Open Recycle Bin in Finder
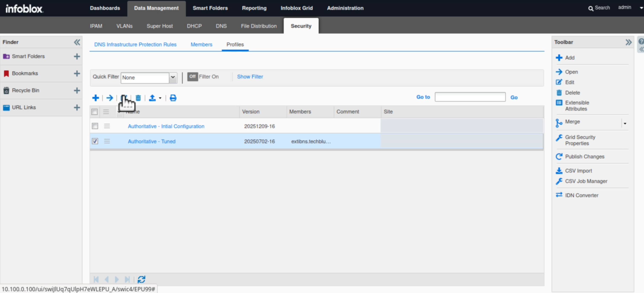This screenshot has height=293, width=644. click(x=26, y=90)
